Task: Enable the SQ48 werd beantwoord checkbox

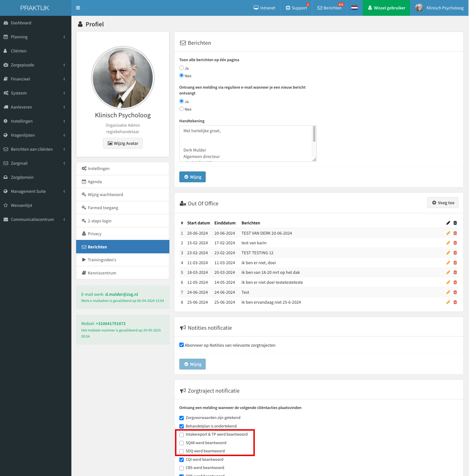Action: (181, 443)
